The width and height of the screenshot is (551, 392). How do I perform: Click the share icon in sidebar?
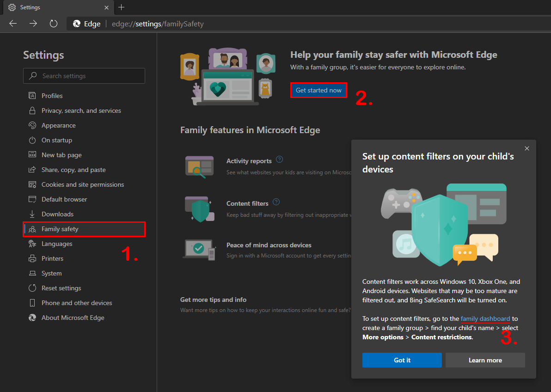tap(32, 170)
